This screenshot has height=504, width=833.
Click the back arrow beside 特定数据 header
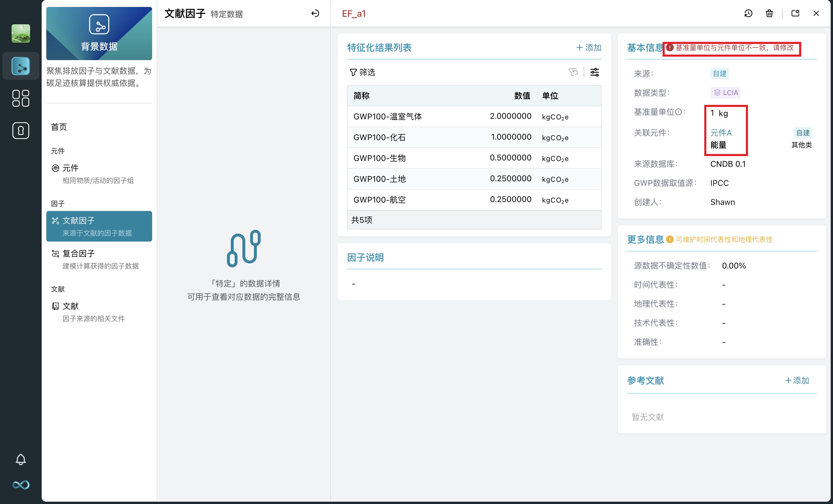coord(316,14)
